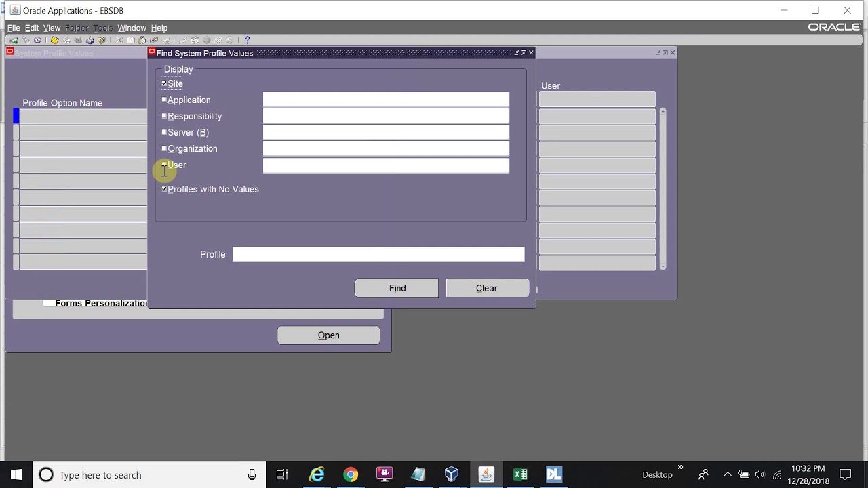Uncheck the Site checkbox
This screenshot has height=488, width=868.
[164, 83]
